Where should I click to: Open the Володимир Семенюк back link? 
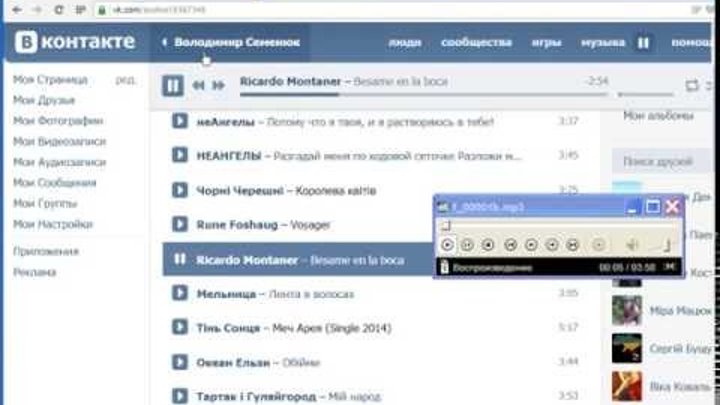[x=235, y=43]
